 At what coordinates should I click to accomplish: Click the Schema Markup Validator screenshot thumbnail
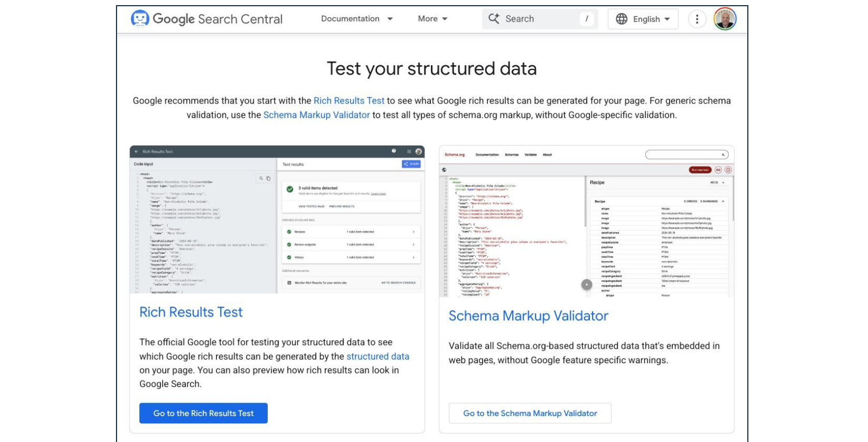click(x=586, y=221)
